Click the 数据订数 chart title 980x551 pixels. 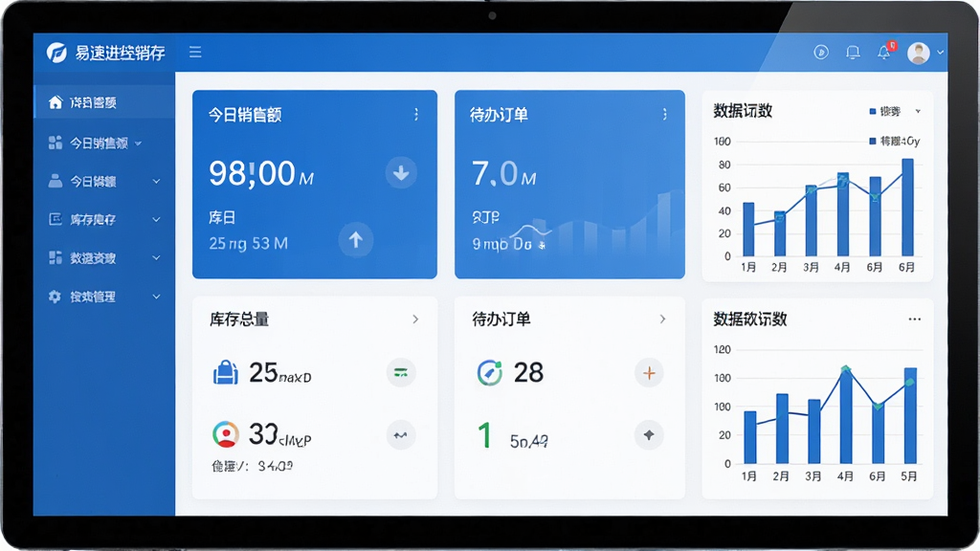tap(743, 111)
